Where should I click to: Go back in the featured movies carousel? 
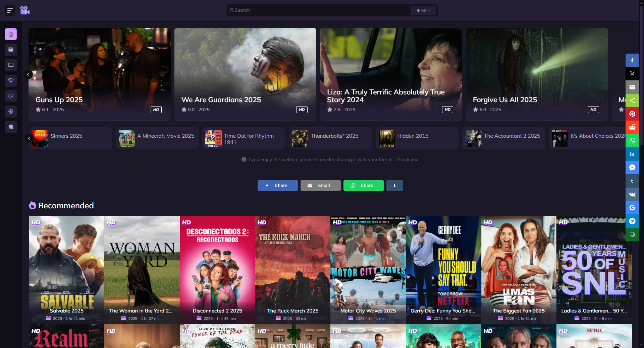click(29, 74)
